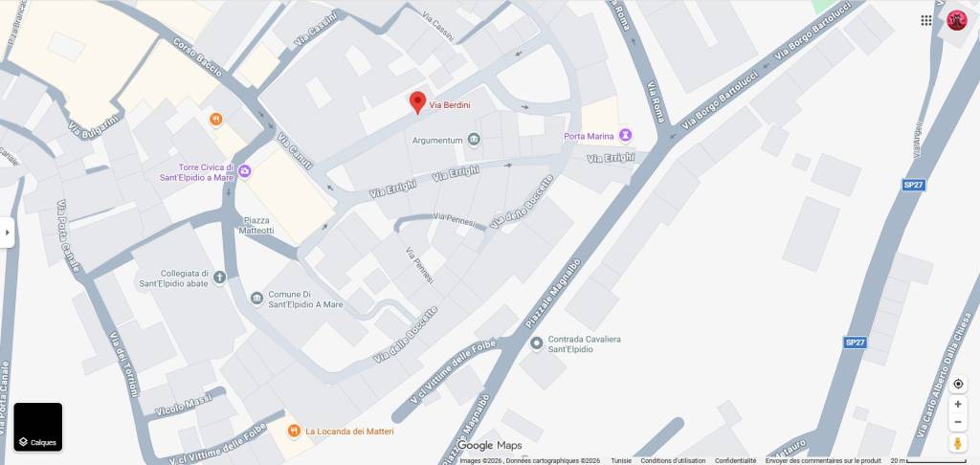This screenshot has height=465, width=980.
Task: Select the Argumentum museum marker icon
Action: [x=474, y=140]
